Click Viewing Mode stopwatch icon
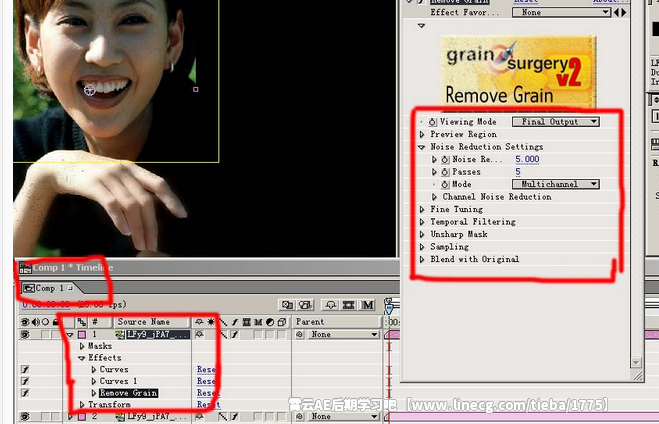 pyautogui.click(x=432, y=122)
